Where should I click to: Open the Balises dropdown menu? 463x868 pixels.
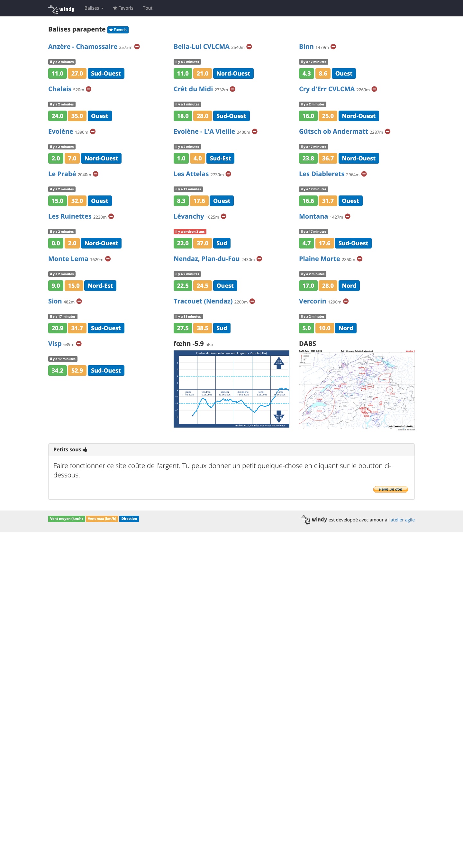pyautogui.click(x=94, y=8)
